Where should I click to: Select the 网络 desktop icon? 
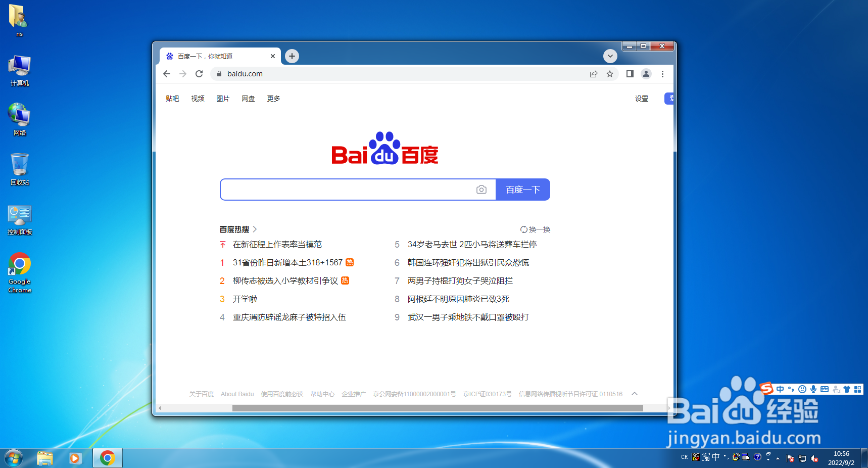19,120
